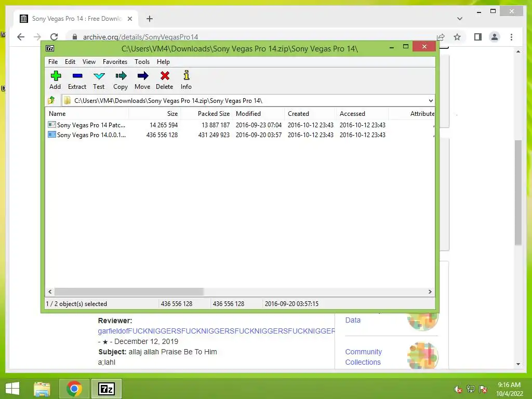
Task: Click the right arrow of the horizontal scrollbar
Action: [x=430, y=291]
